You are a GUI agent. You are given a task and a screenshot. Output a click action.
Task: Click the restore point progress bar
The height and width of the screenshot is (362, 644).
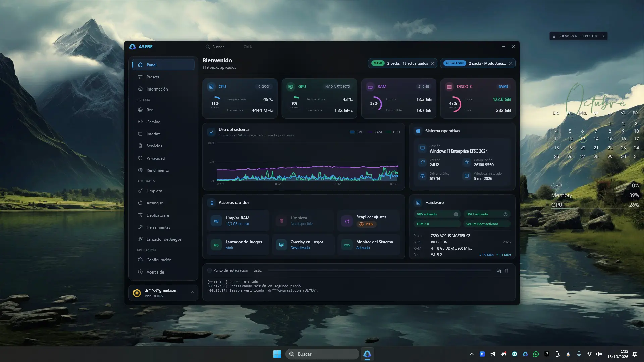(x=379, y=270)
